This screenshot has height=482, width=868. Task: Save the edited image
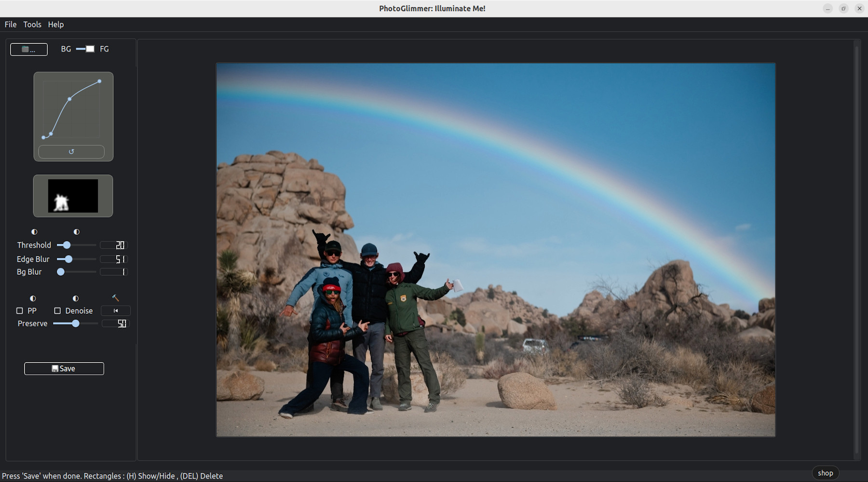(x=64, y=369)
